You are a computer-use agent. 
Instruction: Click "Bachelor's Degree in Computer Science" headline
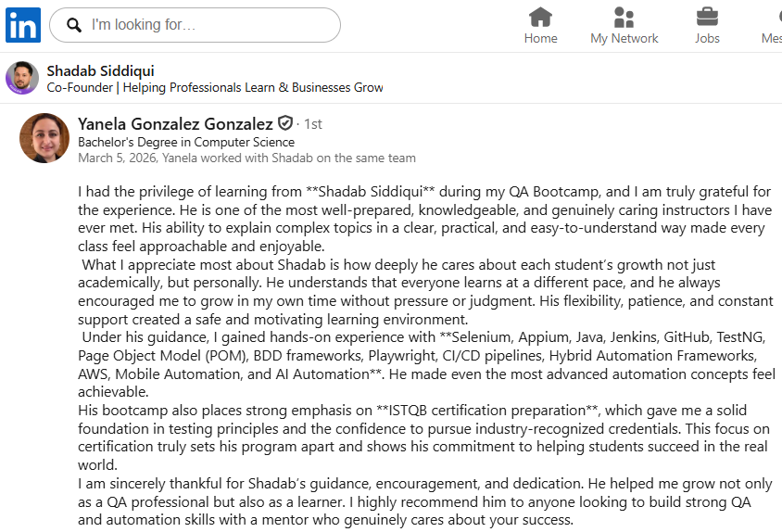[186, 142]
